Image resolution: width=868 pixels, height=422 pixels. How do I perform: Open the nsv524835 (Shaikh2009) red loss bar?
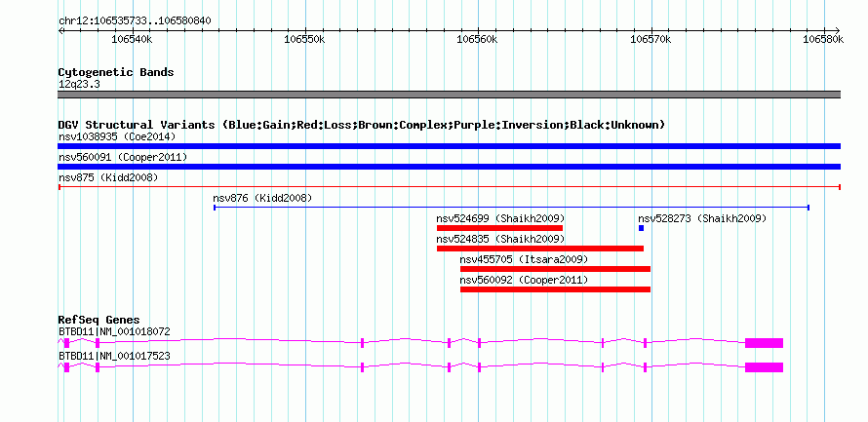coord(539,249)
